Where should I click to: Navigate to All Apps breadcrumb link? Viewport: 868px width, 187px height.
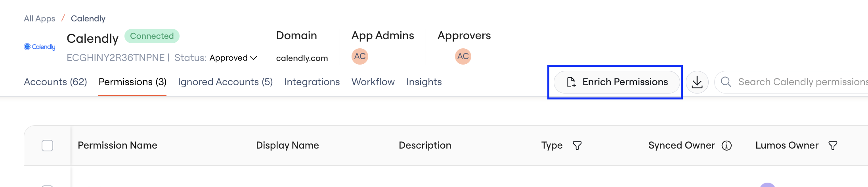pos(40,19)
